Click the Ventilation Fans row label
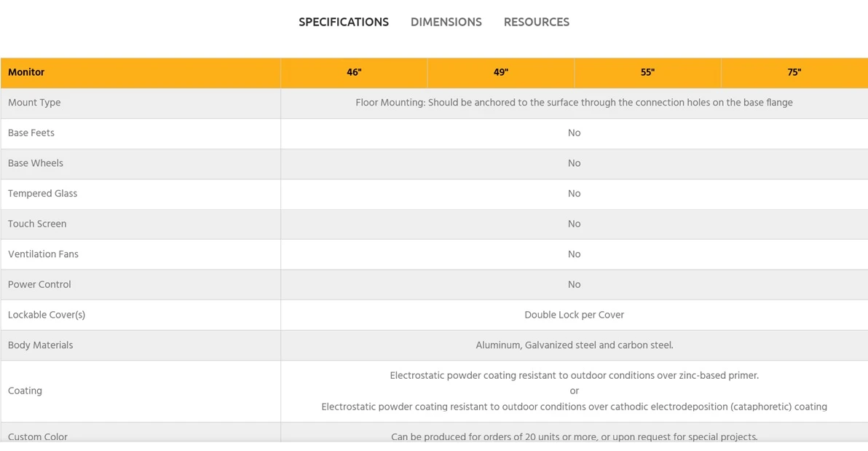The width and height of the screenshot is (868, 451). click(43, 254)
